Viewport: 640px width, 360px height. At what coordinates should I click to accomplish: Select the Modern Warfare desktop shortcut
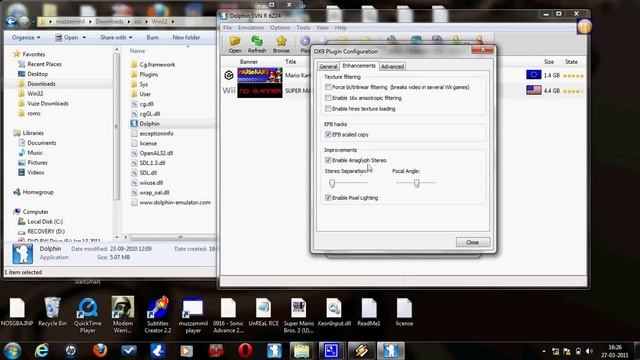tap(122, 316)
